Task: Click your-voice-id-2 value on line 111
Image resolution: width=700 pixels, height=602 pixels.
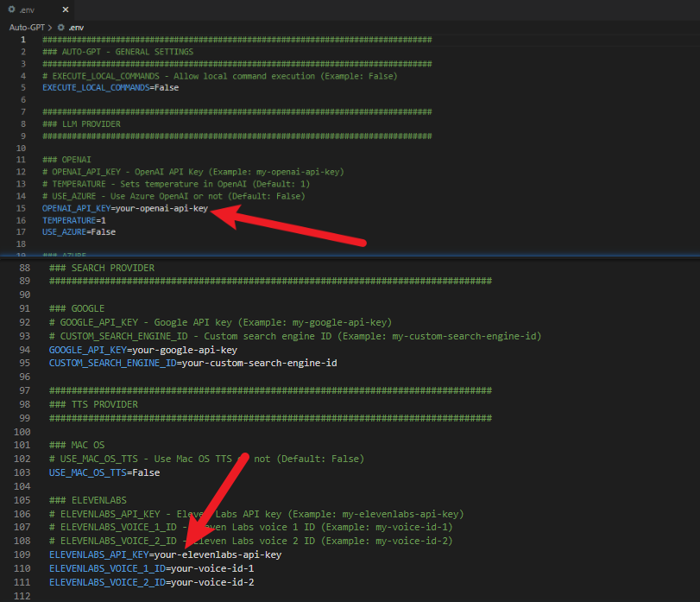Action: tap(212, 582)
